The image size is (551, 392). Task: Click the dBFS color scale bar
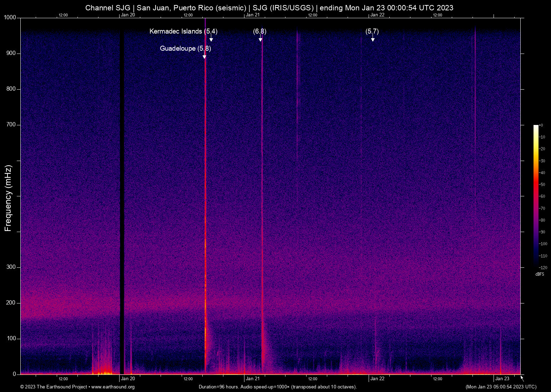[536, 196]
